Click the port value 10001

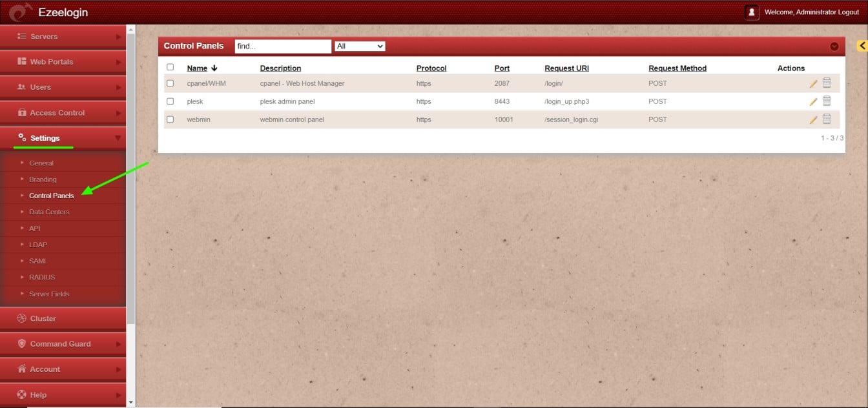tap(504, 119)
